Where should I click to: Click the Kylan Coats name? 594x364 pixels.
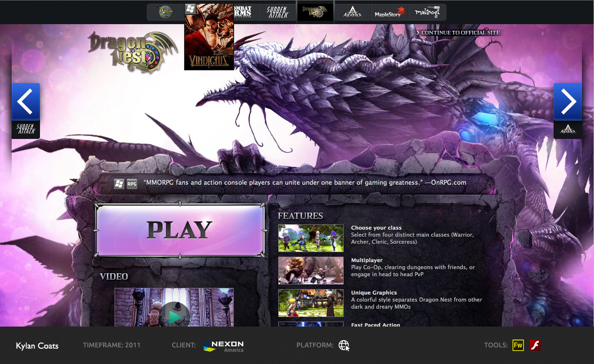37,346
